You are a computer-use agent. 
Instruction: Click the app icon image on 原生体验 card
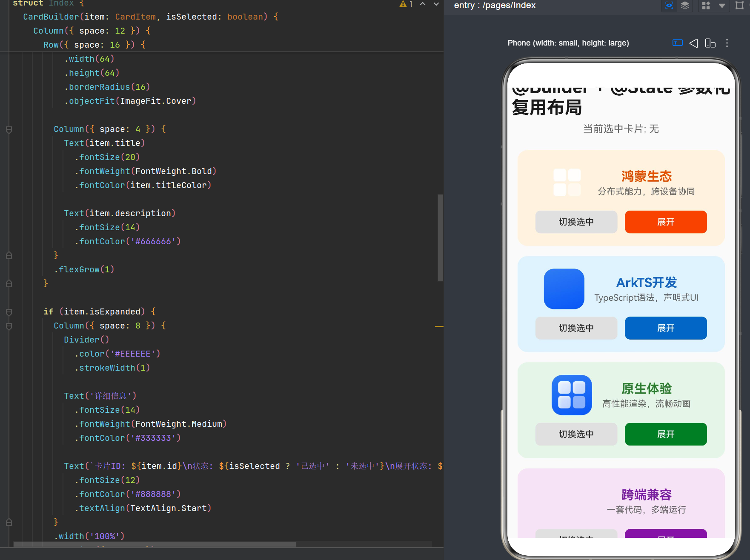572,395
